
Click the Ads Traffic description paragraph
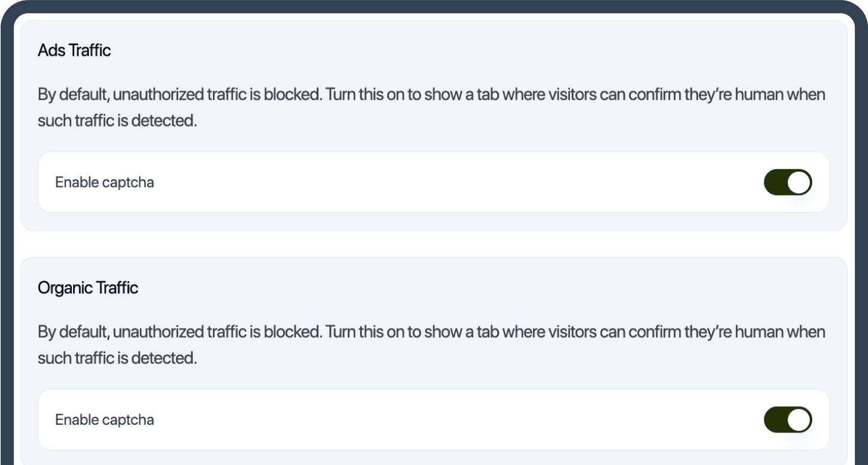[431, 107]
